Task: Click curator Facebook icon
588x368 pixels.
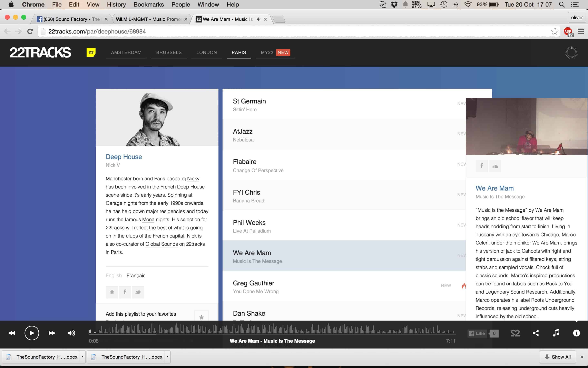Action: pyautogui.click(x=125, y=292)
